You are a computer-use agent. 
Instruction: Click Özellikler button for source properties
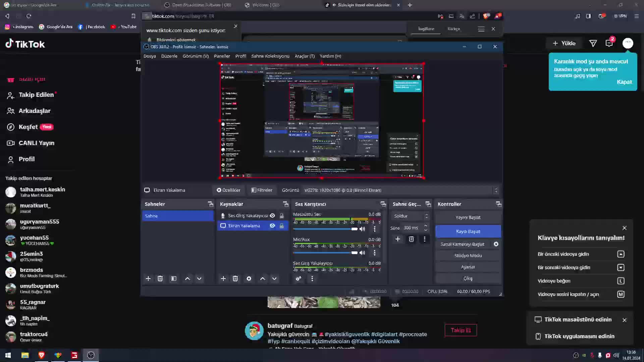coord(228,190)
